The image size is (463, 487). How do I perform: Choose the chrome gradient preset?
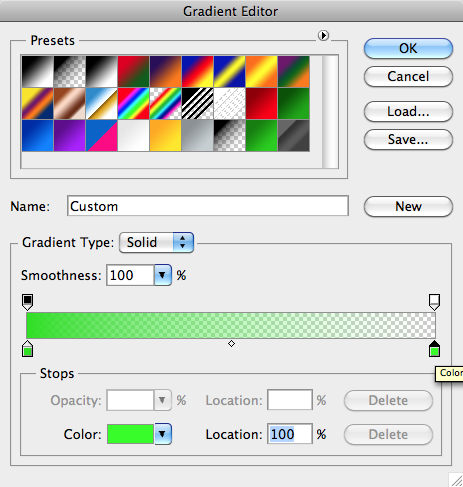[x=101, y=103]
